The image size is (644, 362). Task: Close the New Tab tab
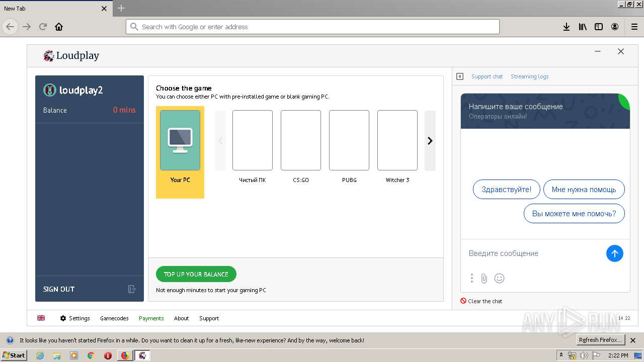click(x=104, y=9)
